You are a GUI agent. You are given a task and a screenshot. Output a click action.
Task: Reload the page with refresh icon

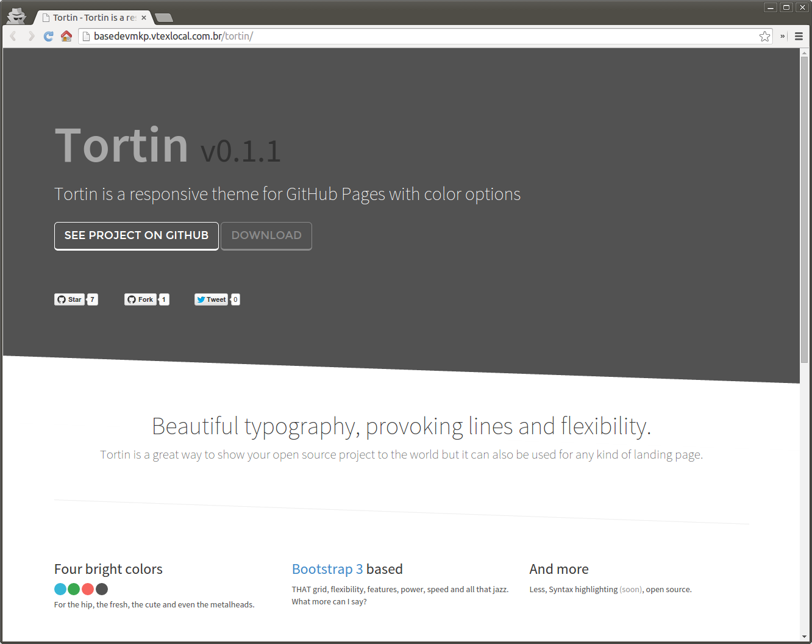tap(49, 36)
